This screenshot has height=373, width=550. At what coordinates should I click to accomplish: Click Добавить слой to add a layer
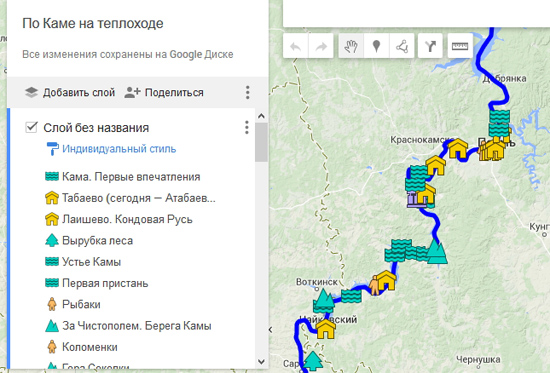click(x=70, y=92)
